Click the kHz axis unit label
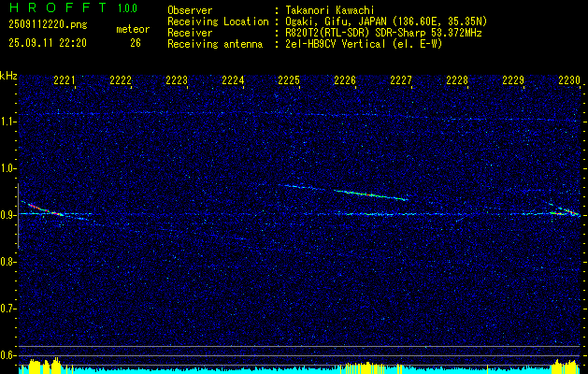The height and width of the screenshot is (374, 588). 8,76
